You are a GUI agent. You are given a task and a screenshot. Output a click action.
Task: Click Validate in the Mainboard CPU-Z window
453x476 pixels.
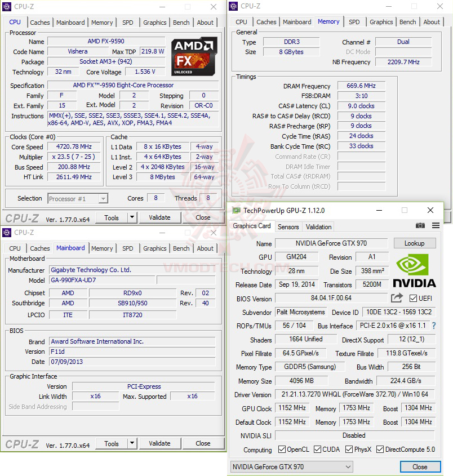tap(159, 443)
